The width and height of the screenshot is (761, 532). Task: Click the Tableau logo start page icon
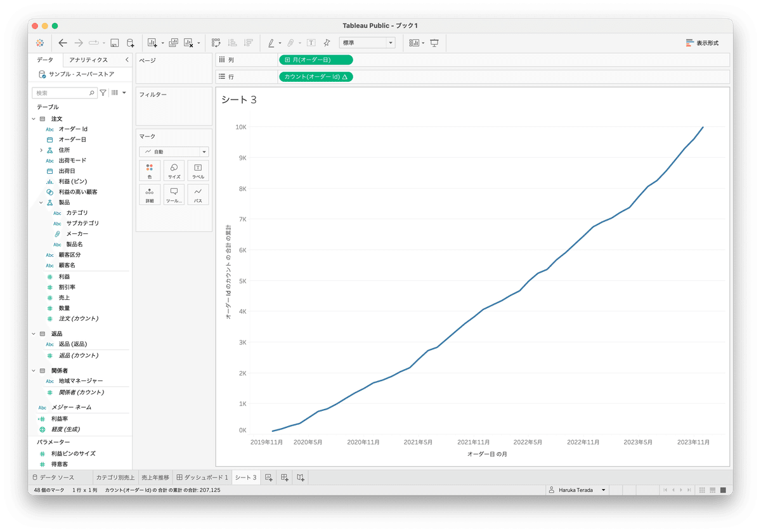pyautogui.click(x=39, y=43)
